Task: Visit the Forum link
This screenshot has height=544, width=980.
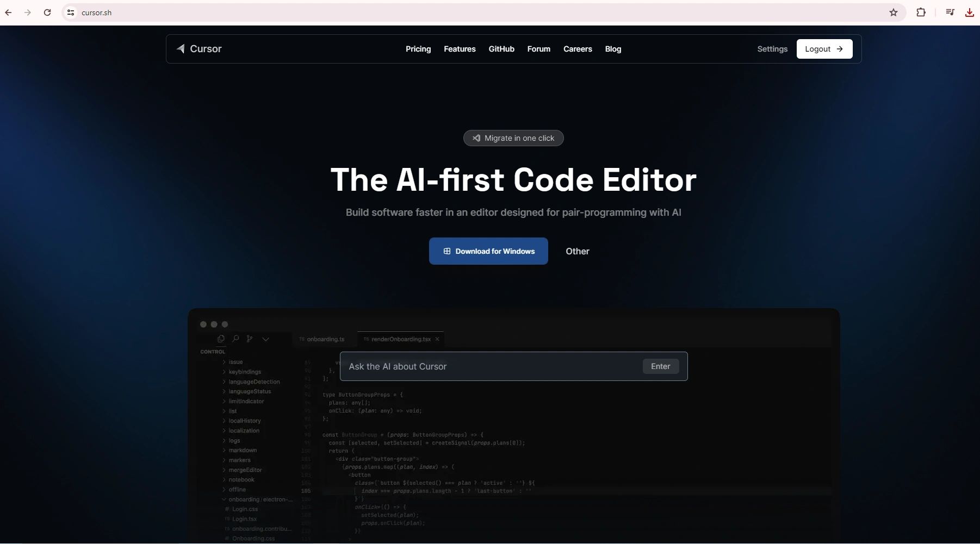Action: [x=538, y=49]
